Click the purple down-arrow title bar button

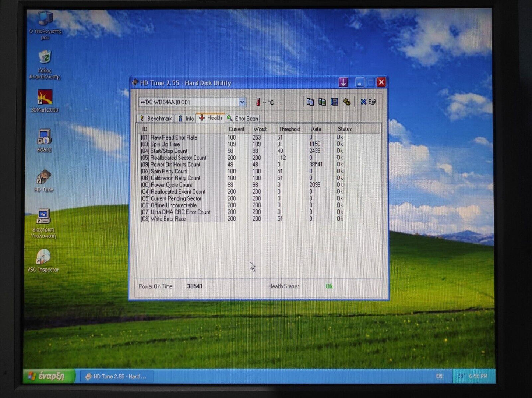(x=343, y=82)
